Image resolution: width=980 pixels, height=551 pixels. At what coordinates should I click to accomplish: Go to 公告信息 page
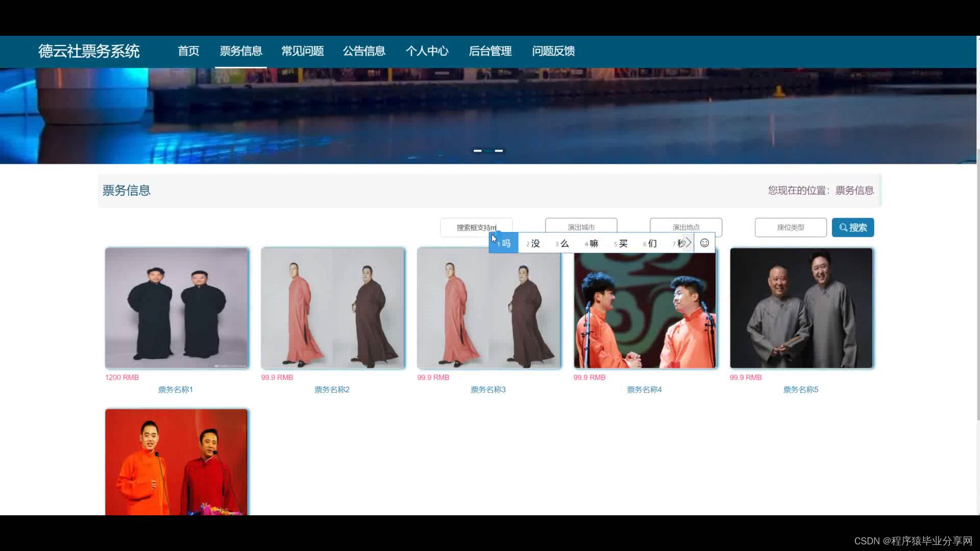click(x=364, y=51)
